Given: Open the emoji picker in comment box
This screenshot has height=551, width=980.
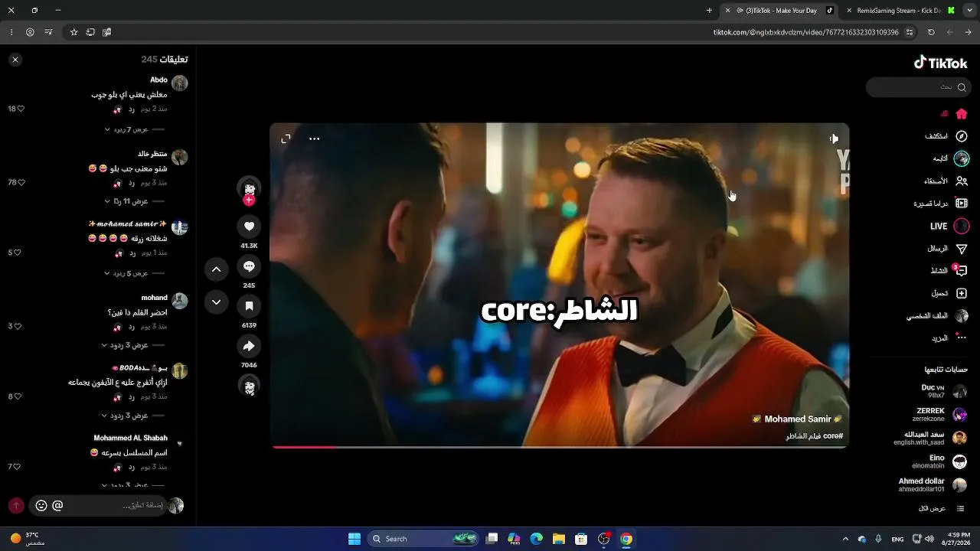Looking at the screenshot, I should click(41, 506).
